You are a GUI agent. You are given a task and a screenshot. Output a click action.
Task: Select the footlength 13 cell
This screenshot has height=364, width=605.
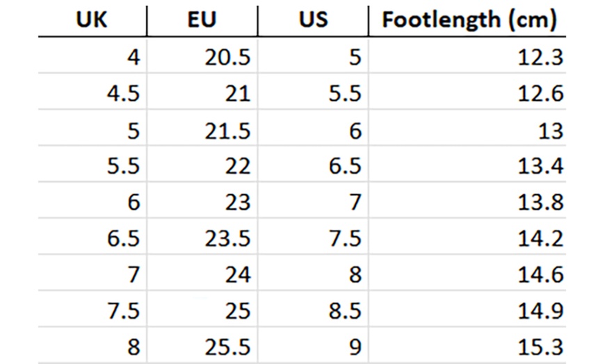click(x=550, y=130)
